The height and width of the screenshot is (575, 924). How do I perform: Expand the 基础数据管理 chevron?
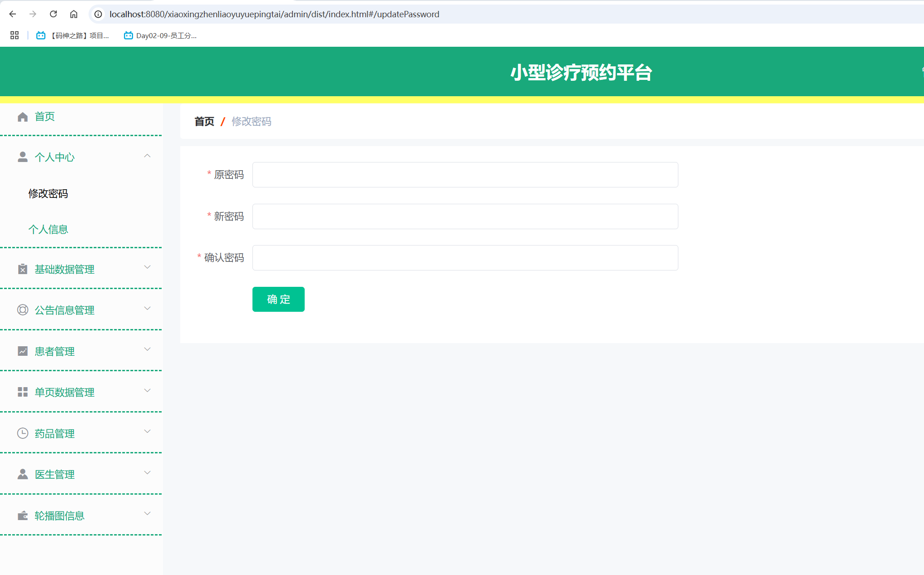147,267
